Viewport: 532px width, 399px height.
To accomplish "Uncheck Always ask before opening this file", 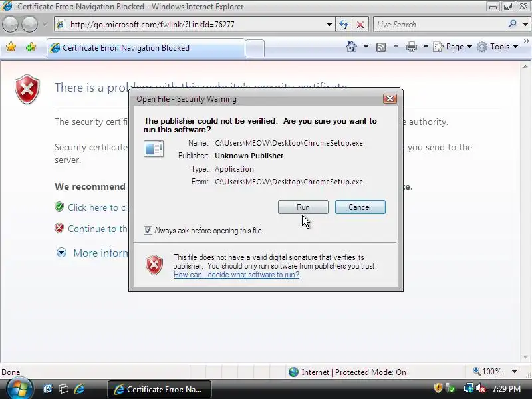I will coord(148,231).
